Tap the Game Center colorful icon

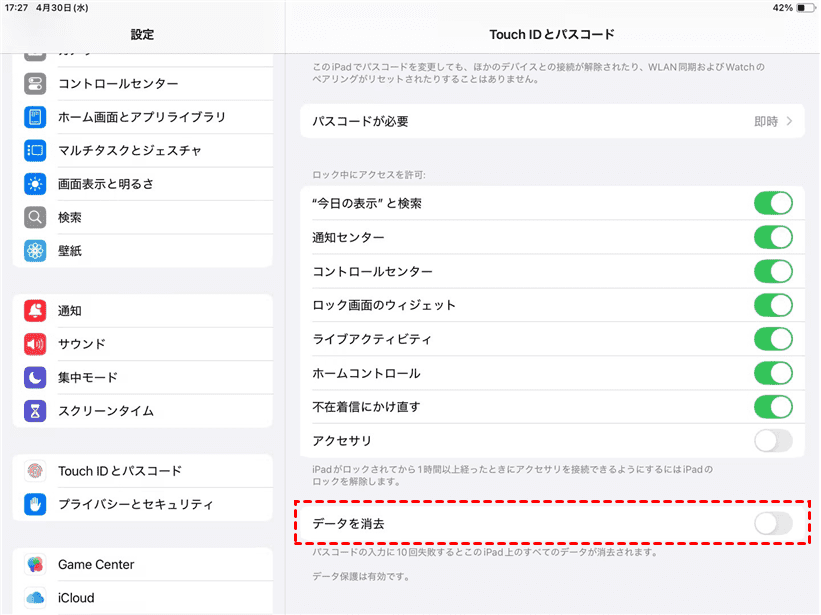coord(36,564)
